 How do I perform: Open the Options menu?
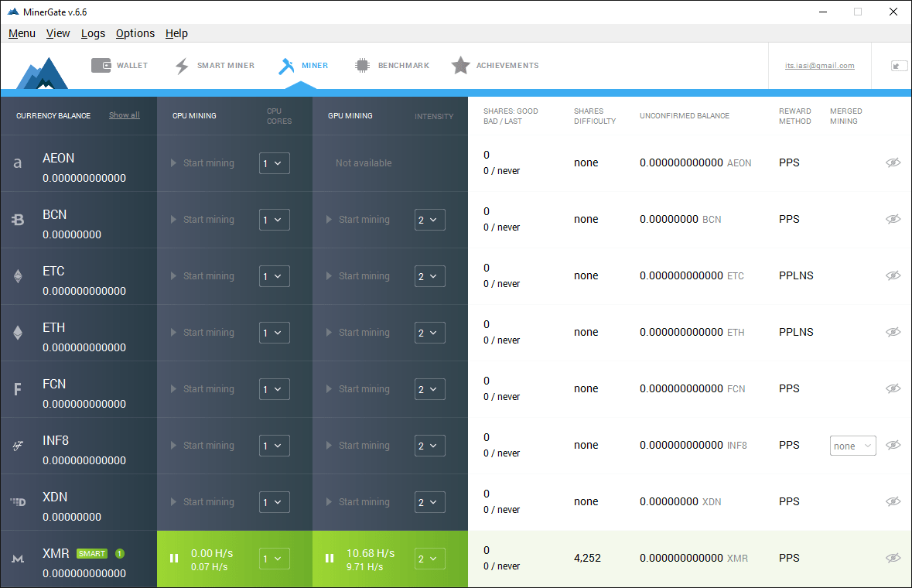click(135, 34)
